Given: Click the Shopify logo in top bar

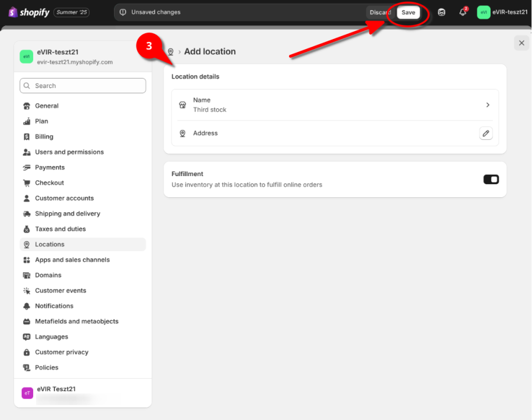Looking at the screenshot, I should (x=28, y=12).
